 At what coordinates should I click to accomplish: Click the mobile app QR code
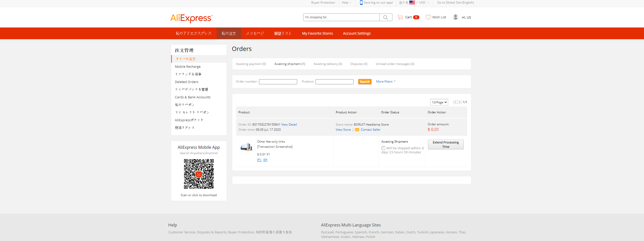click(x=199, y=174)
